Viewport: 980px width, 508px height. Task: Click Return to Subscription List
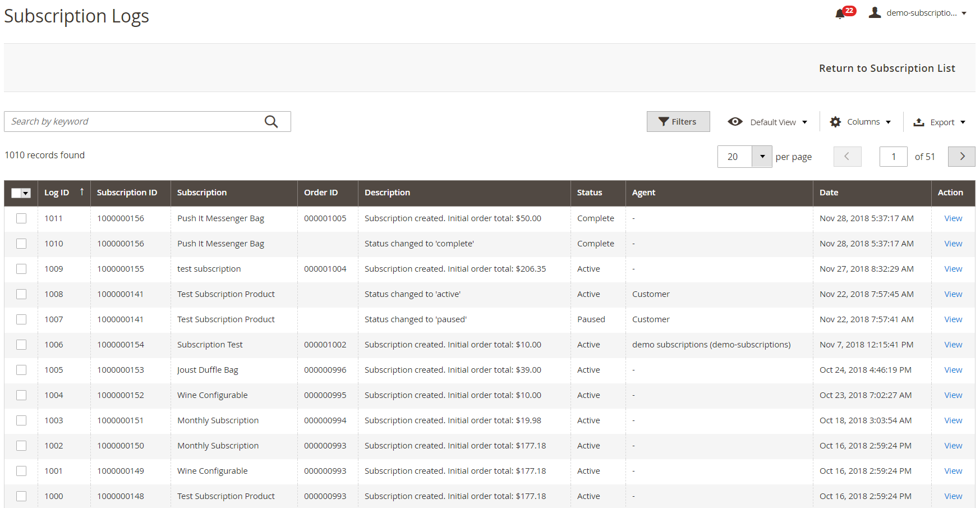(x=886, y=68)
